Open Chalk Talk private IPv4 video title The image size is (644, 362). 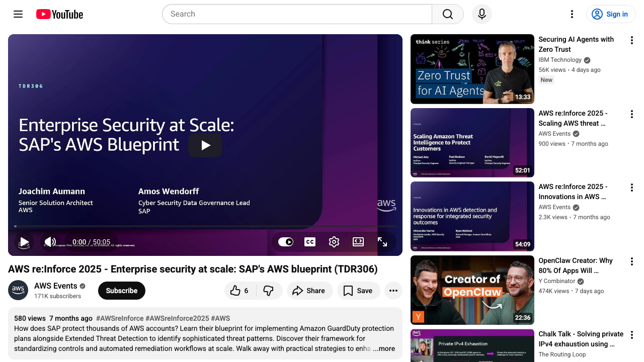click(x=581, y=339)
